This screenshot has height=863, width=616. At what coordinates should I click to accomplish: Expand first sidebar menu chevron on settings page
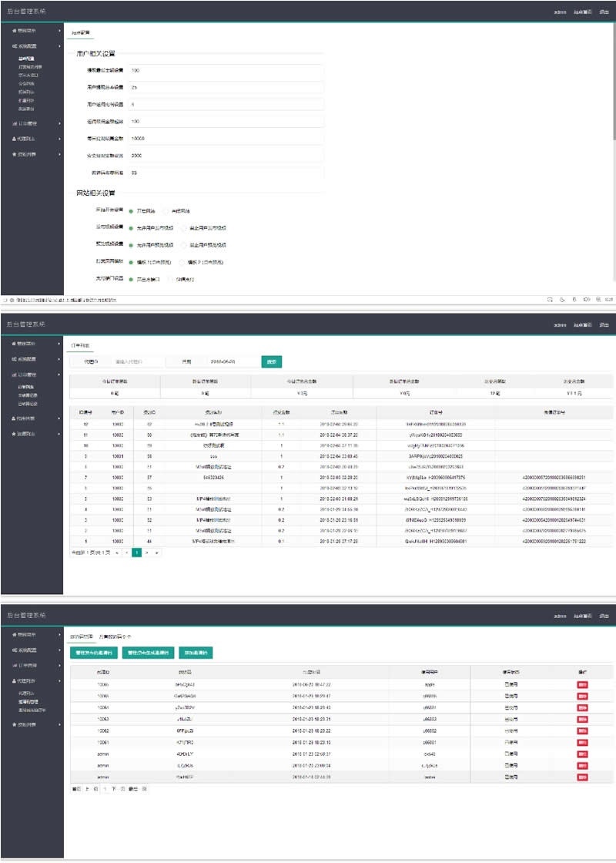click(59, 31)
